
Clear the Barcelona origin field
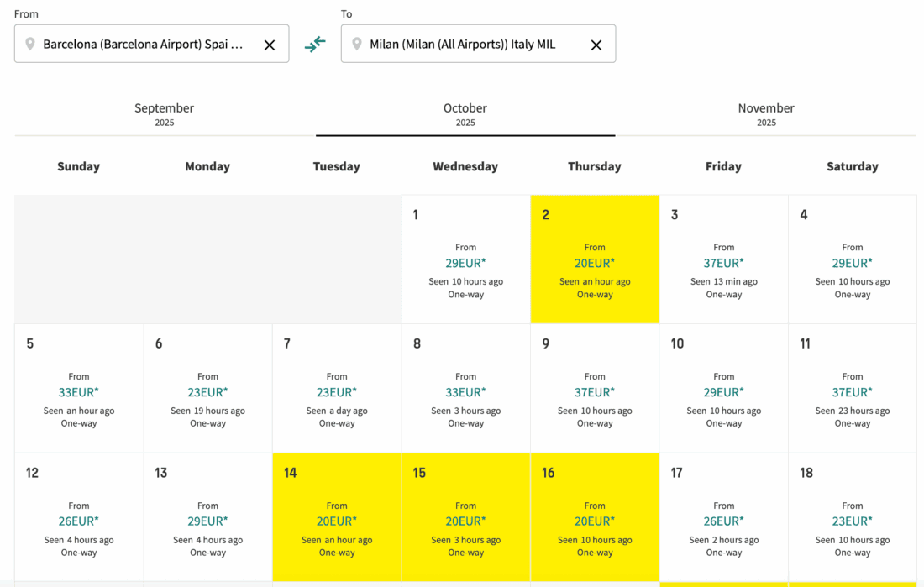(x=270, y=45)
